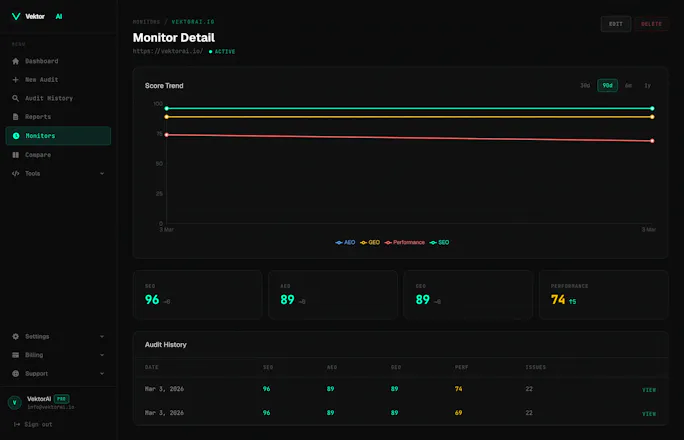Viewport: 684px width, 440px height.
Task: Click the Settings gear icon
Action: tap(16, 337)
